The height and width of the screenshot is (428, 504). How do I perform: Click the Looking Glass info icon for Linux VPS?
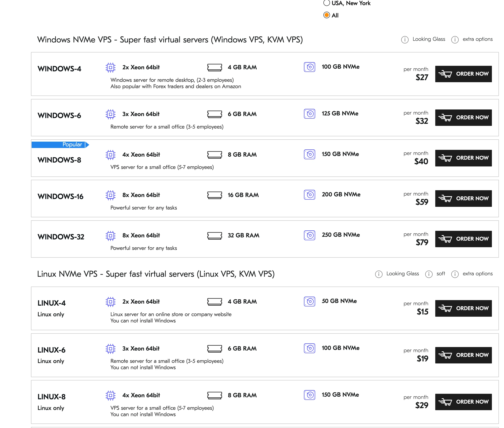(379, 274)
